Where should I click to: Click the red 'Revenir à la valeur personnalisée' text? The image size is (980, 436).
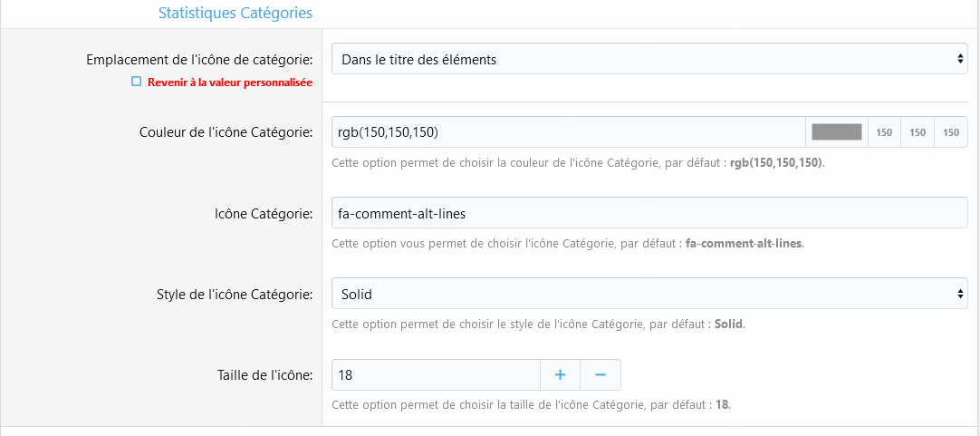pos(229,82)
